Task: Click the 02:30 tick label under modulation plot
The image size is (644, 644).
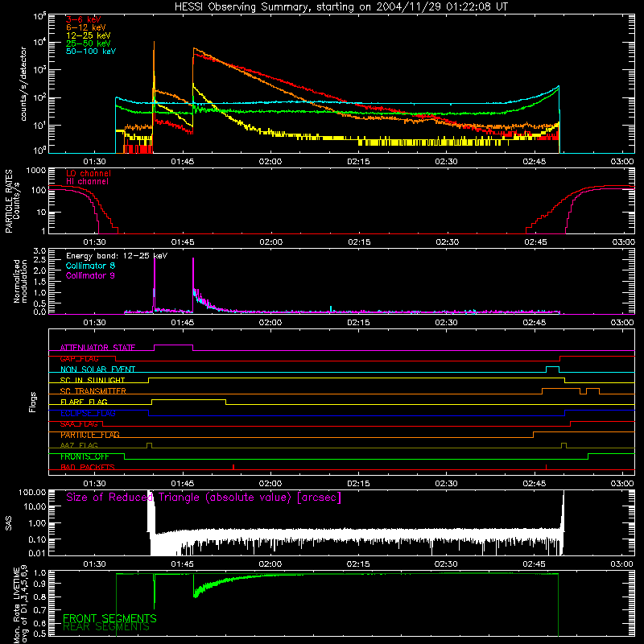Action: pyautogui.click(x=447, y=323)
